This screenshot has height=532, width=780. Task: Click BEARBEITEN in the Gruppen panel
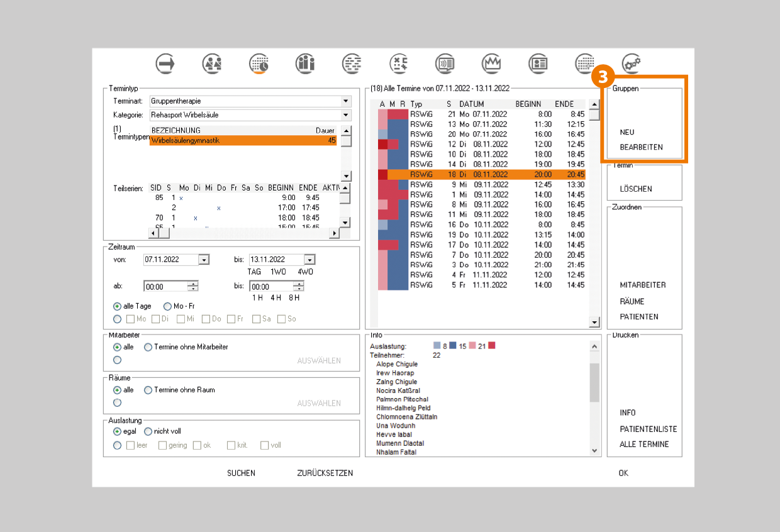641,148
